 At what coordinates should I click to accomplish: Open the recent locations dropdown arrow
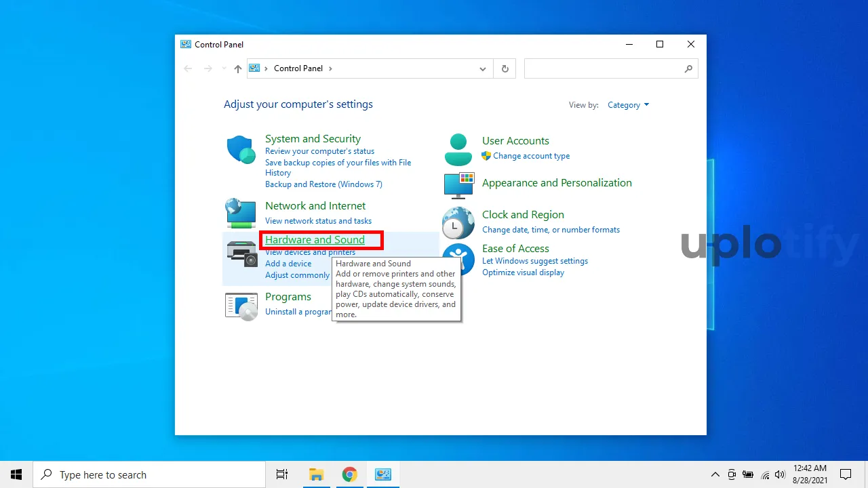224,68
